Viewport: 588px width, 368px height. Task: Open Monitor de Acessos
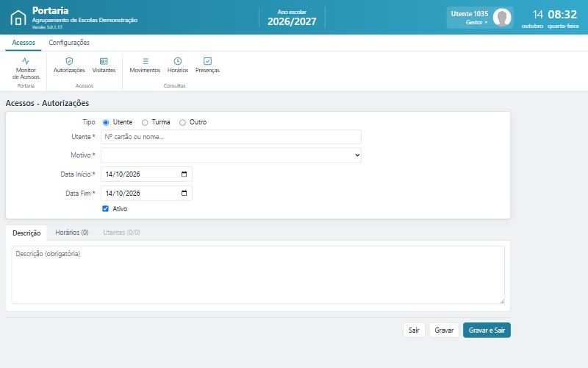click(x=26, y=68)
